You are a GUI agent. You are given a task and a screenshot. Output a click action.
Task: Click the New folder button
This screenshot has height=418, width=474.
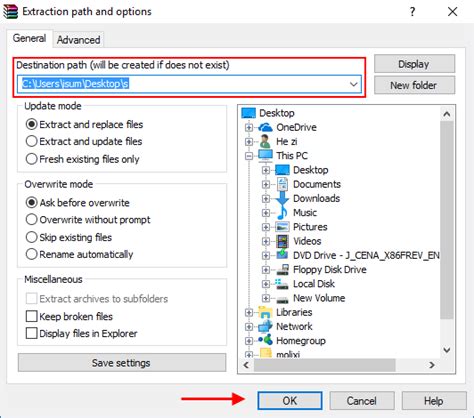click(414, 85)
